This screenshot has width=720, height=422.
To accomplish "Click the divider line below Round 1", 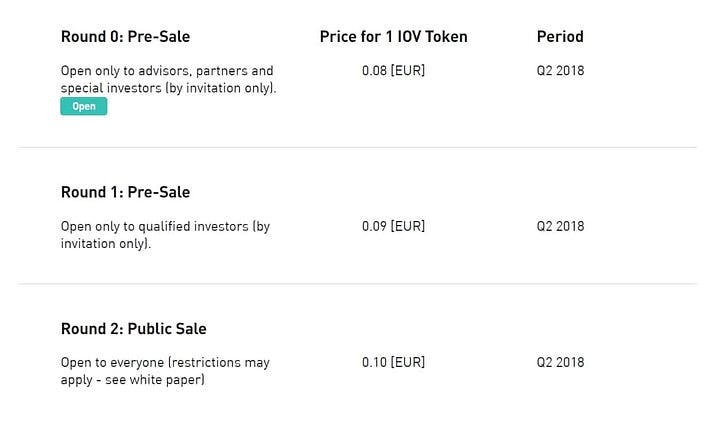I will pos(358,284).
